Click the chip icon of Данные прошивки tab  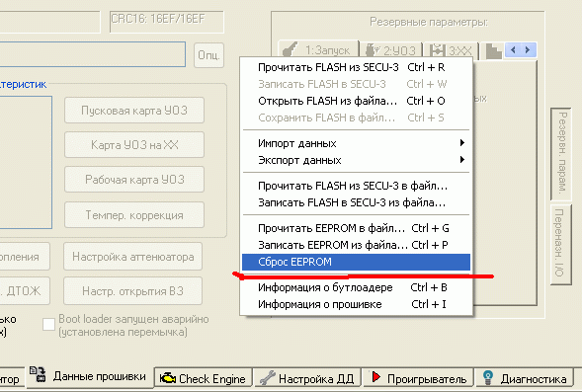38,374
